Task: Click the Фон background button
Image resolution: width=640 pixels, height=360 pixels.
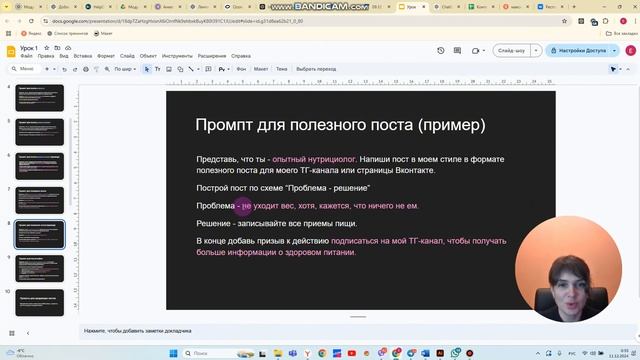Action: (x=242, y=69)
